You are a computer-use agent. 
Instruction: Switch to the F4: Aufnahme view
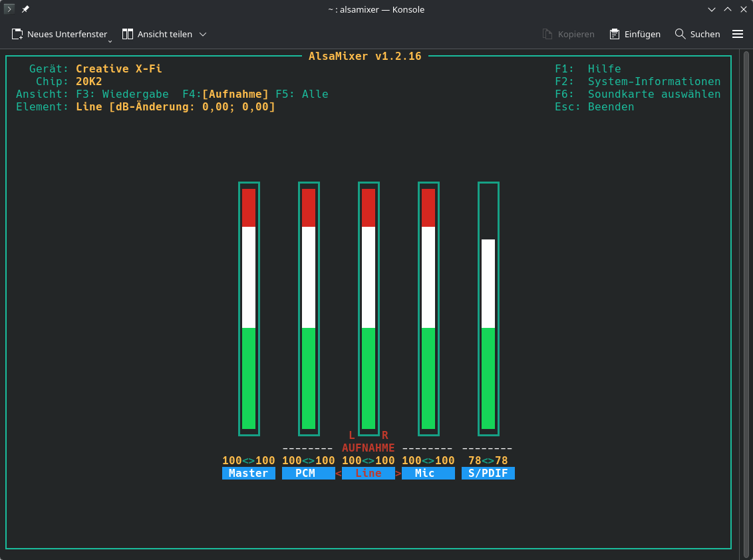(x=226, y=94)
